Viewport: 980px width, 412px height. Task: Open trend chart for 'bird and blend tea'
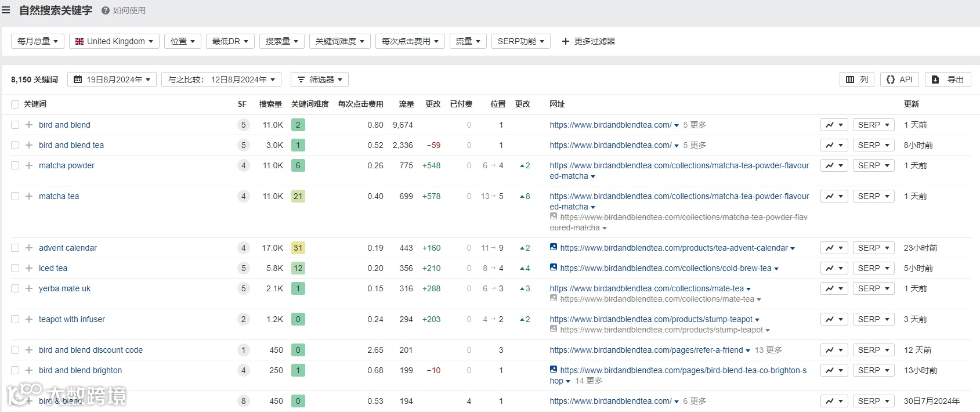coord(834,145)
